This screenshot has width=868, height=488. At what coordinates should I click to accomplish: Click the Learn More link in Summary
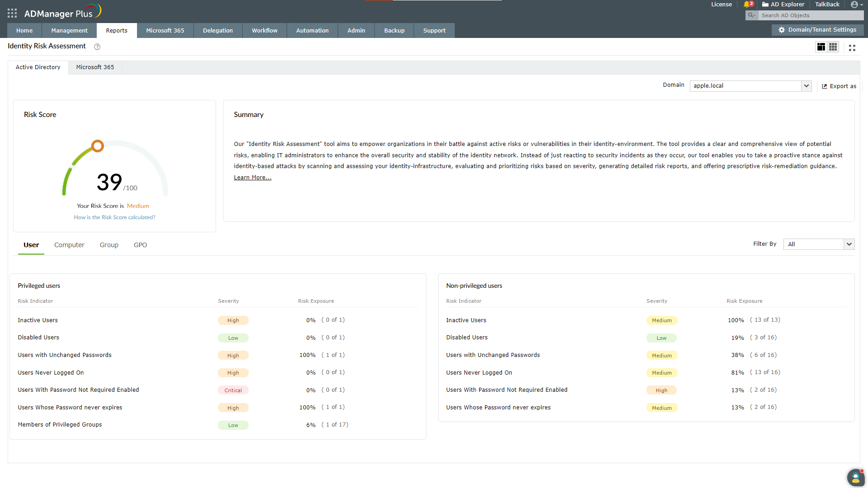252,177
